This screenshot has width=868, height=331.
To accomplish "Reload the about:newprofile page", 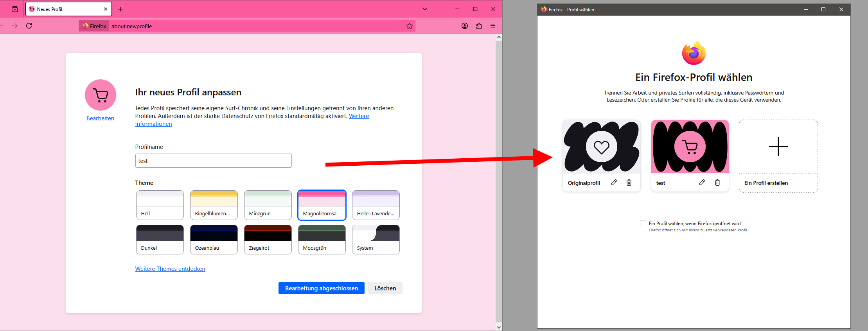I will (29, 26).
